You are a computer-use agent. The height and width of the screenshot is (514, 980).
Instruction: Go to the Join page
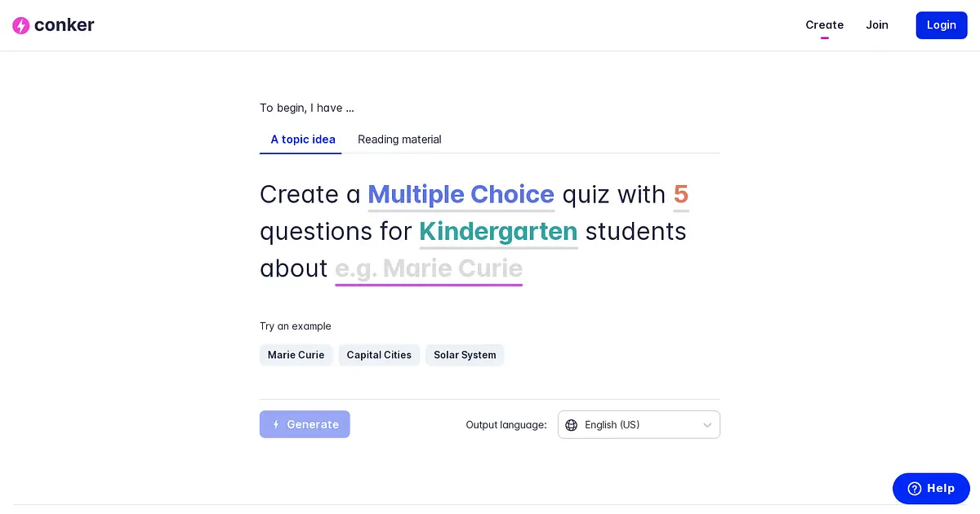(x=877, y=25)
